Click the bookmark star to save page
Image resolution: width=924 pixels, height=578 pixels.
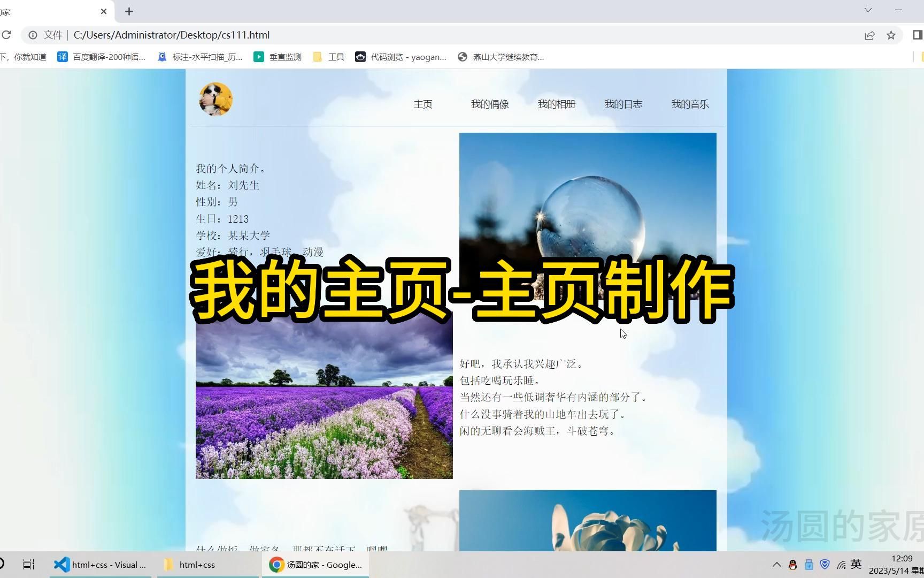click(x=891, y=35)
